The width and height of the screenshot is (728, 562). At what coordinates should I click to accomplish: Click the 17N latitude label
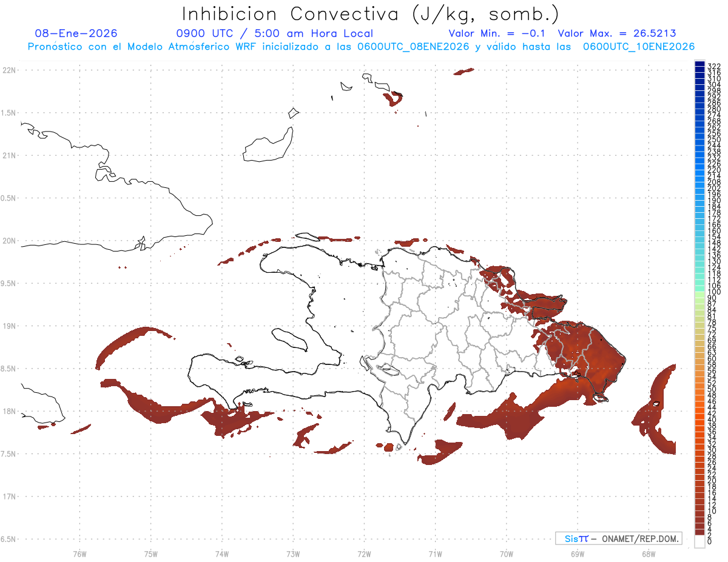8,497
